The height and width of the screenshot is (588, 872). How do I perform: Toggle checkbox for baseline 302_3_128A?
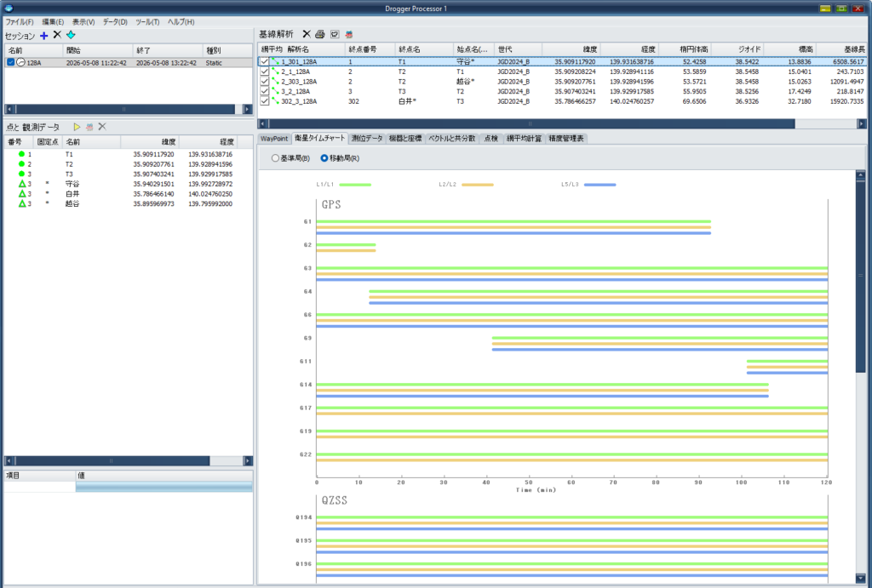(265, 101)
